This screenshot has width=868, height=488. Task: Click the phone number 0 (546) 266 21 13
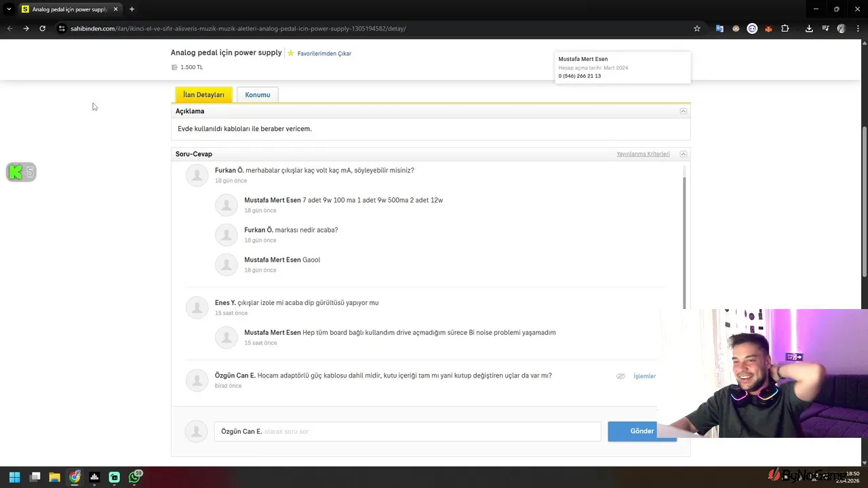point(580,76)
